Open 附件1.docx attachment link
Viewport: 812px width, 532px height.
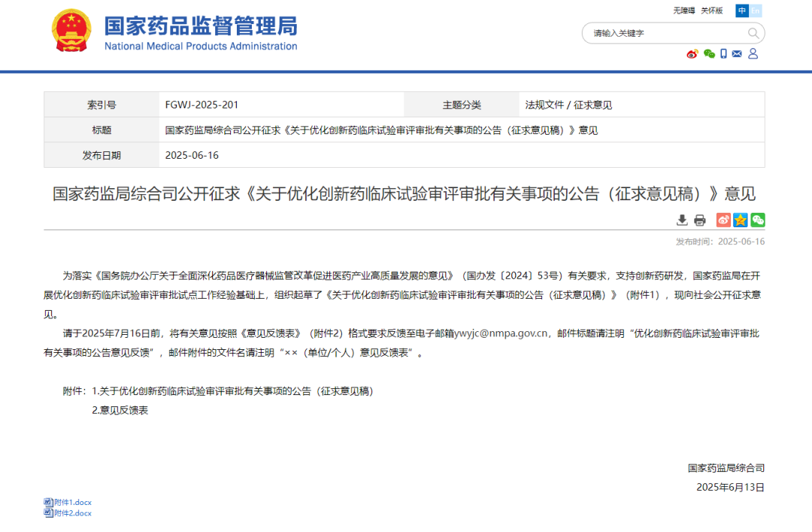coord(72,502)
